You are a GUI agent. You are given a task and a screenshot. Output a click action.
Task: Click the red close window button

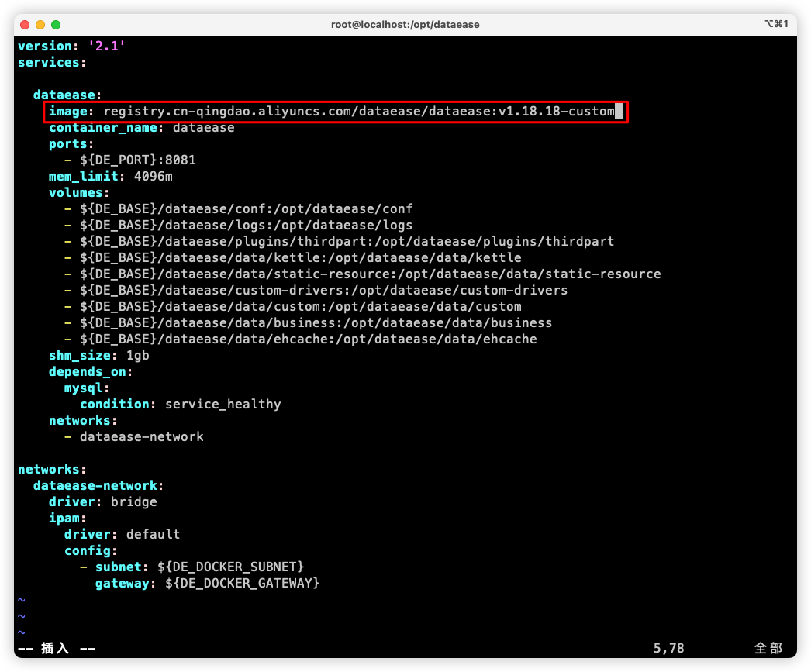click(25, 25)
